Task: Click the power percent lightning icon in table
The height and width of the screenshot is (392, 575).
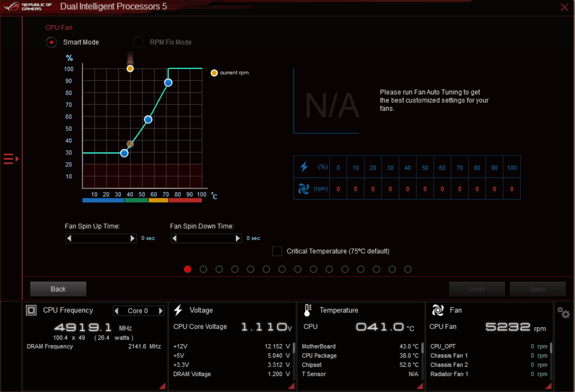Action: point(304,167)
